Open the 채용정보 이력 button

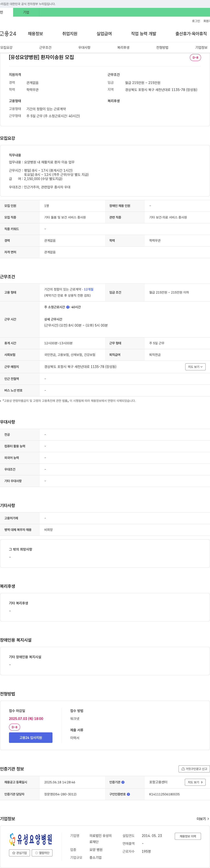pyautogui.click(x=188, y=836)
